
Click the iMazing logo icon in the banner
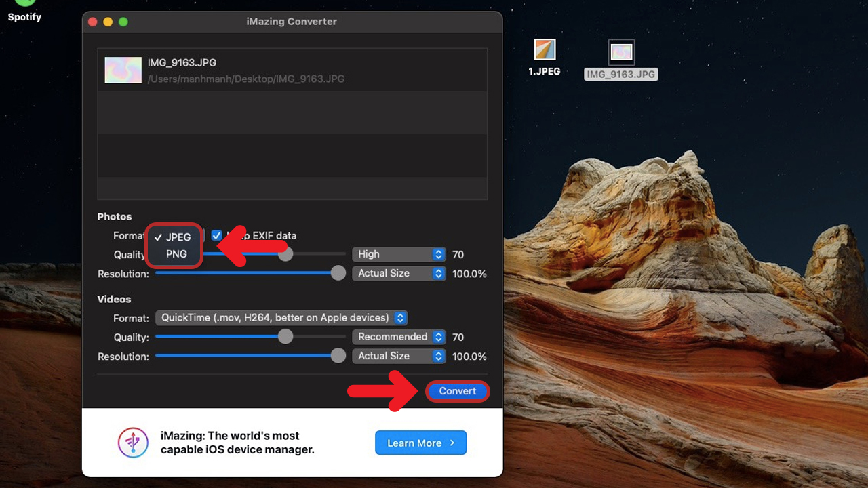coord(133,443)
